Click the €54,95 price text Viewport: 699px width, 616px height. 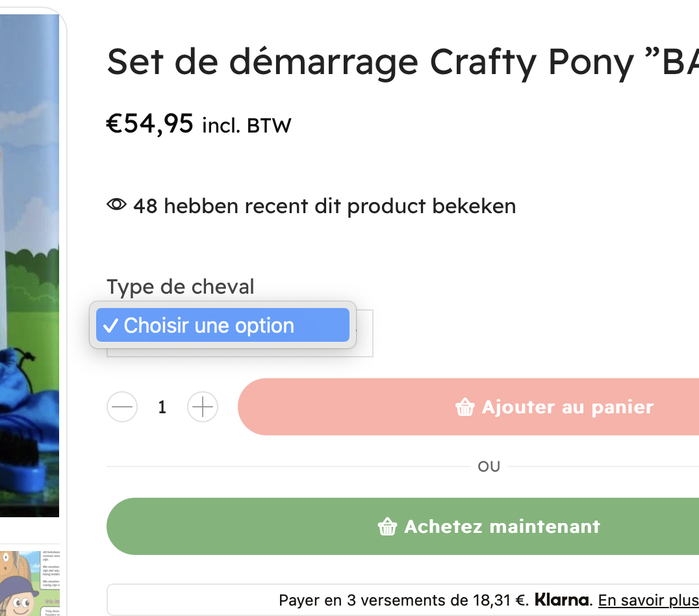point(150,123)
